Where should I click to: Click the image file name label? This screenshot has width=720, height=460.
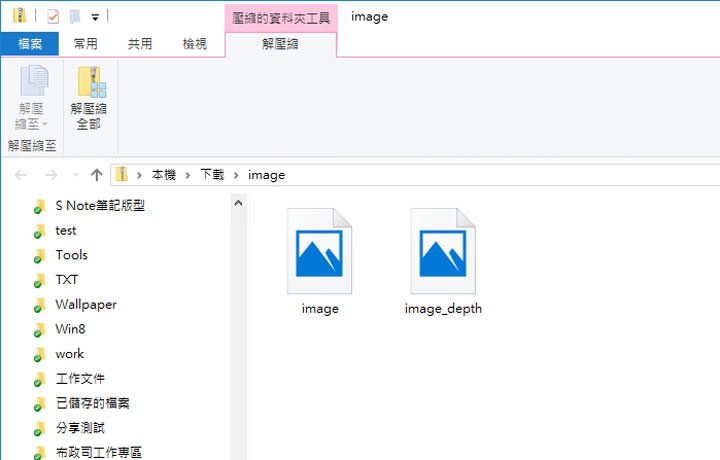tap(320, 309)
